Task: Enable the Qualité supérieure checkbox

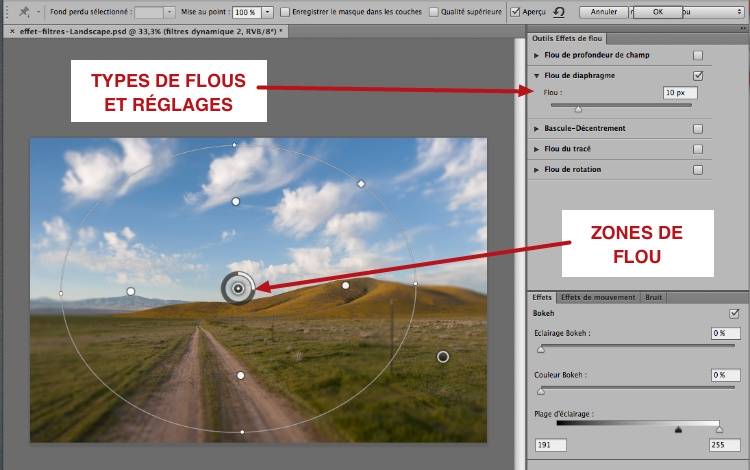Action: point(433,12)
